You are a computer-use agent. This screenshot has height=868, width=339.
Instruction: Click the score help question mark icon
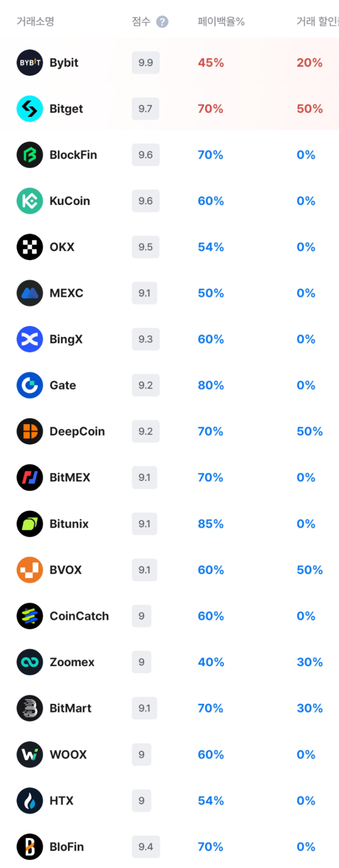pos(162,22)
